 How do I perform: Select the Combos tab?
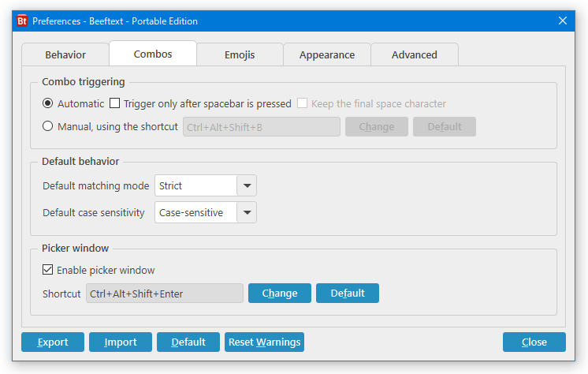pos(153,54)
